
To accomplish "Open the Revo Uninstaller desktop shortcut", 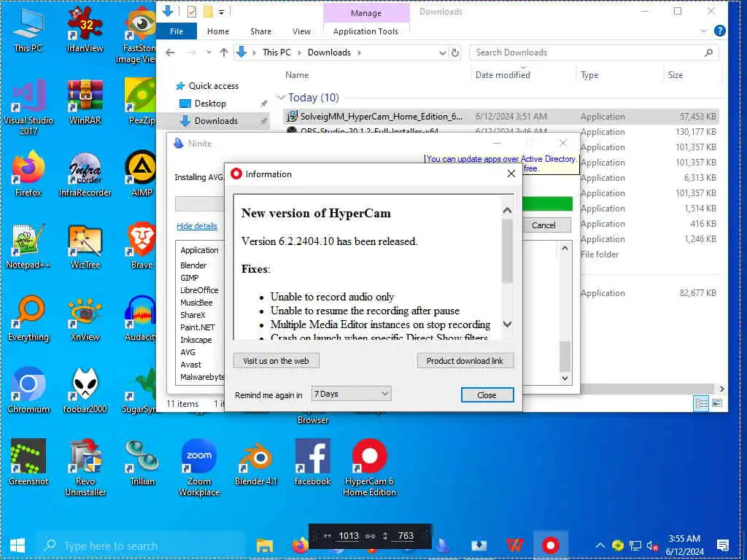I will tap(85, 467).
